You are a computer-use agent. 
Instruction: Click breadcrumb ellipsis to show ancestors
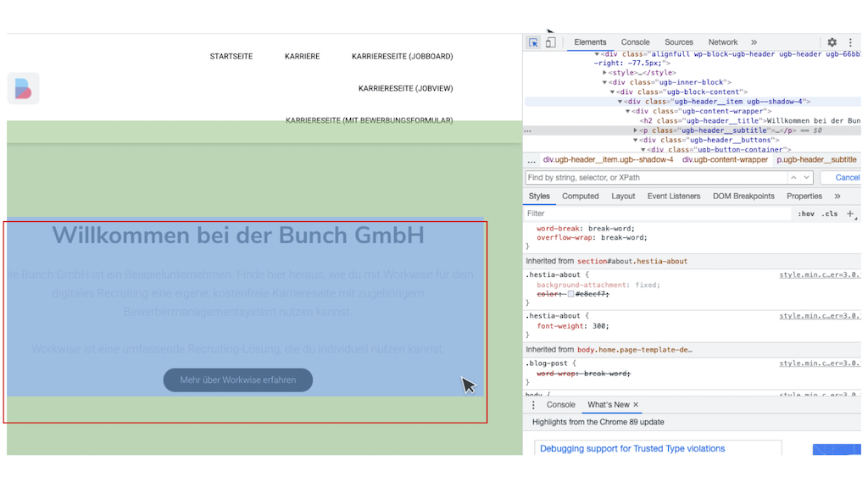tap(531, 160)
